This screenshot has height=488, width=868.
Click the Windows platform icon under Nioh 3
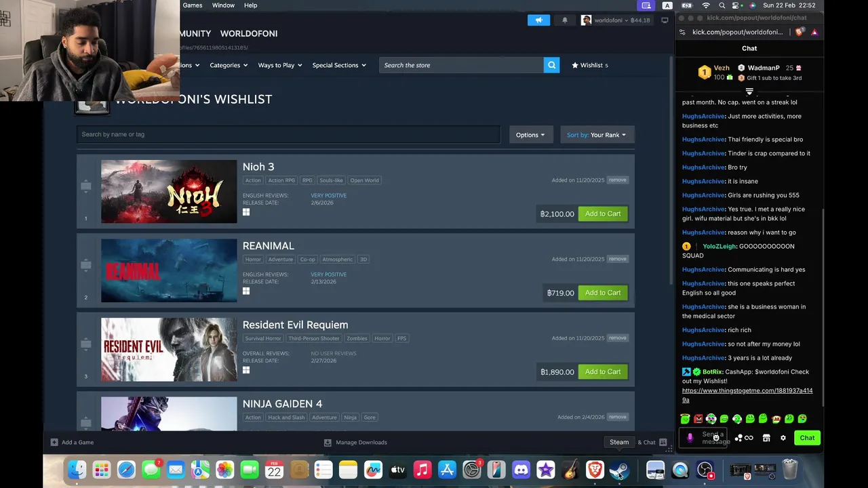246,212
